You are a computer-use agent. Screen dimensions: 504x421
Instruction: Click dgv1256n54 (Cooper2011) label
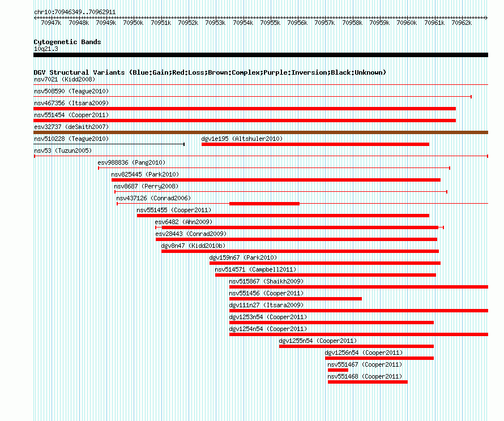pos(364,353)
